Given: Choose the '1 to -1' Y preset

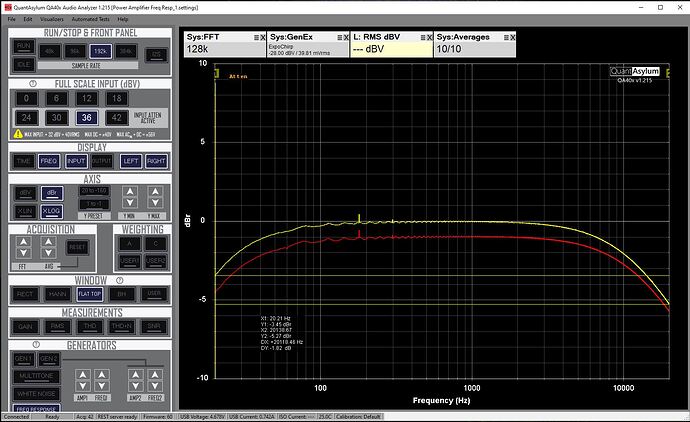Looking at the screenshot, I should click(x=94, y=204).
